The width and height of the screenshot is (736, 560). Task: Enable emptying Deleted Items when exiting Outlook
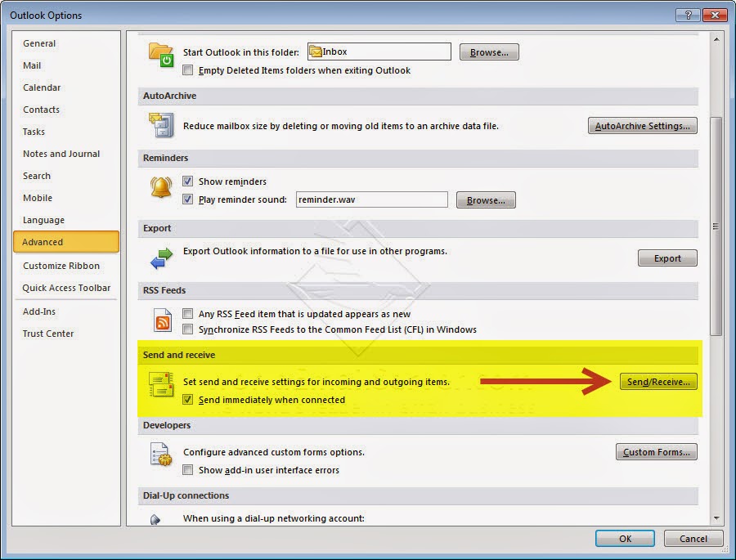click(187, 70)
